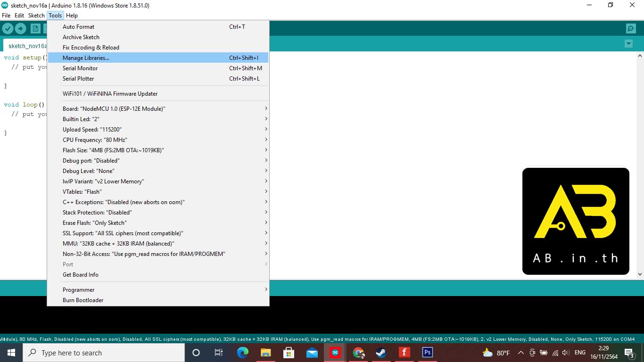Click the editor scrollbar down arrow
This screenshot has height=362, width=644.
point(640,274)
